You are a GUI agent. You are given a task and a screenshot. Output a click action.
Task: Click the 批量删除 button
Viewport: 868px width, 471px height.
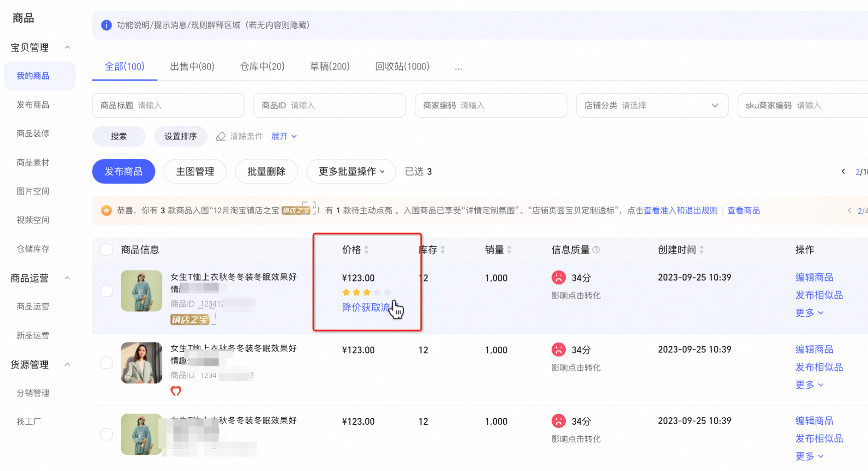[x=267, y=171]
